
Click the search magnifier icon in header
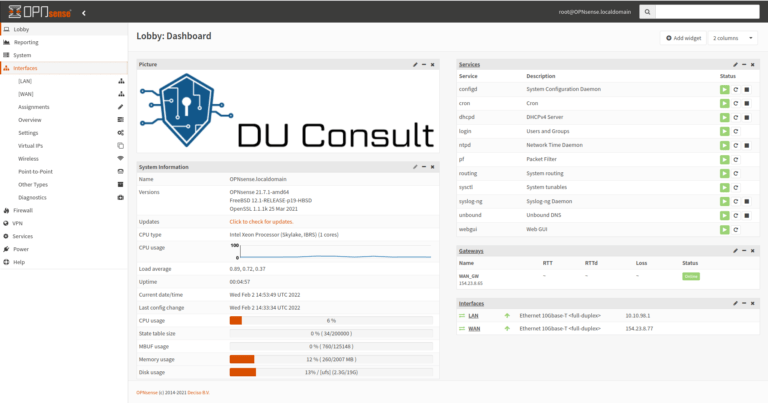pos(648,12)
